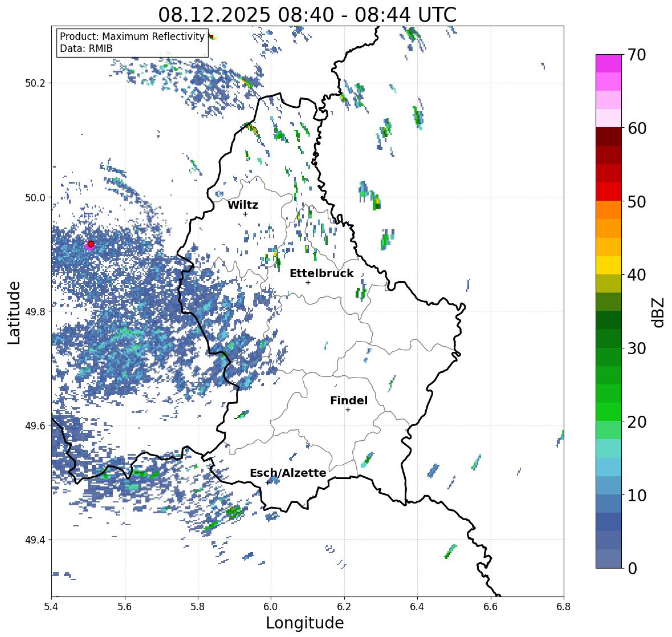Click the 50.0 latitude tick label
Viewport: 672px width, 637px height.
[x=36, y=198]
